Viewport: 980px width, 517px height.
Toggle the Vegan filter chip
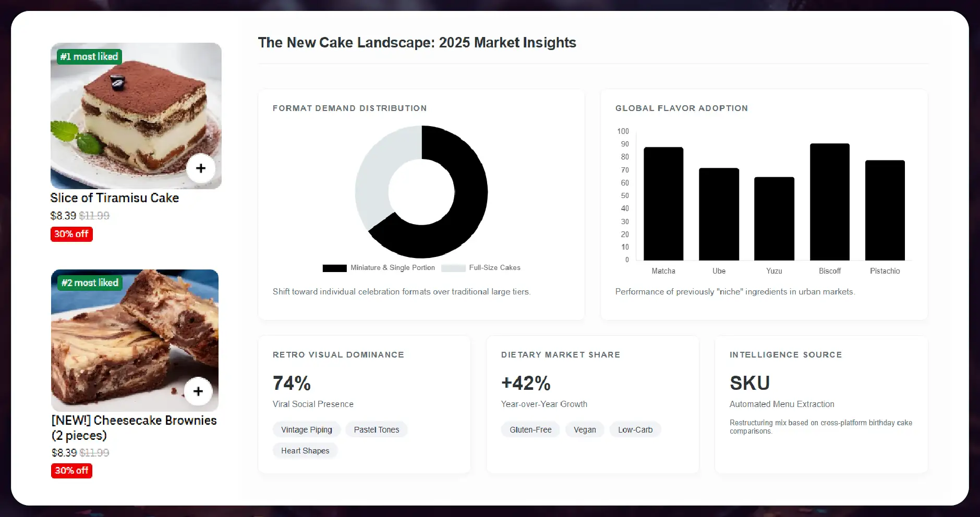(584, 429)
